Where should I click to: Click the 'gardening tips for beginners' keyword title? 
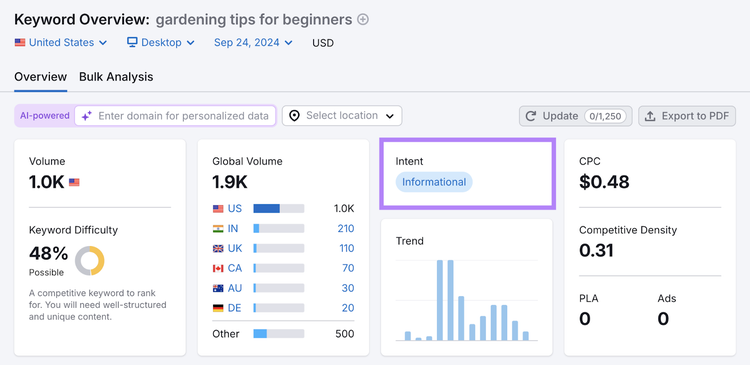click(254, 20)
